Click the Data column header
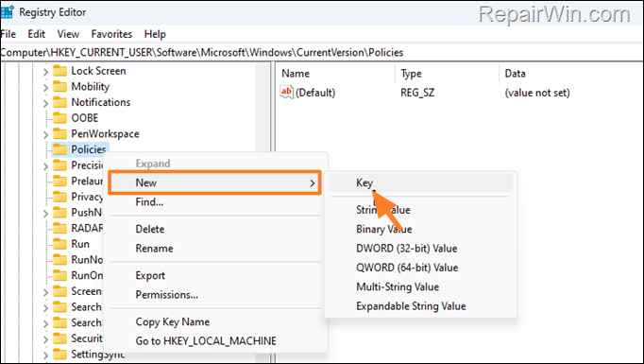Image resolution: width=644 pixels, height=364 pixels. (x=515, y=74)
